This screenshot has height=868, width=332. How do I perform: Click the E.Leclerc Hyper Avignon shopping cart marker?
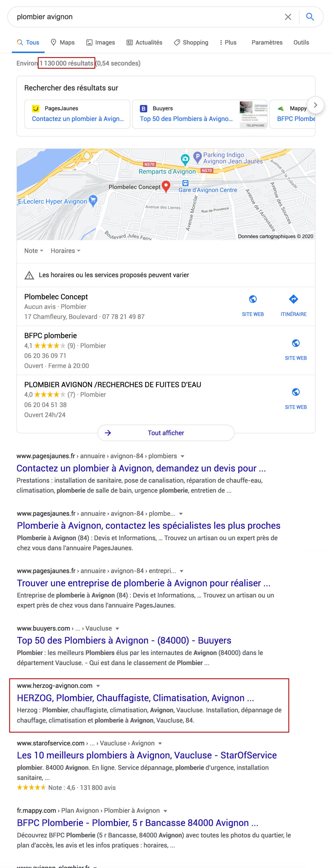pos(93,200)
